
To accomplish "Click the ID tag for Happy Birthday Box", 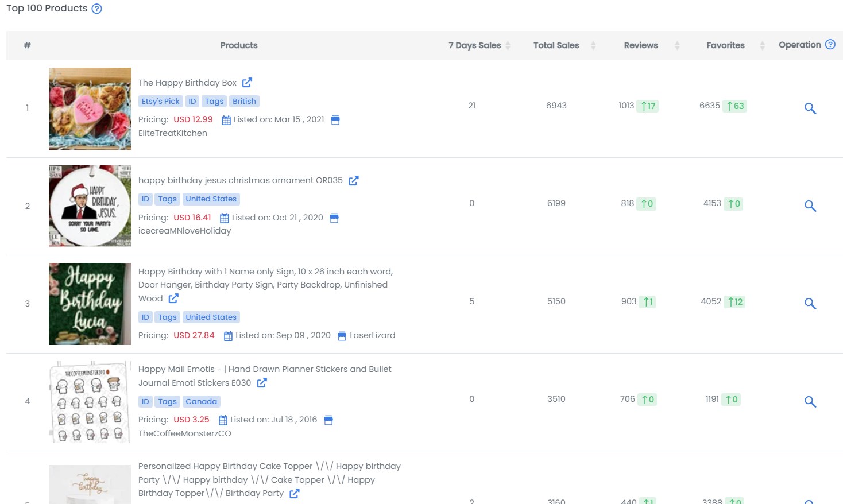I will coord(192,101).
